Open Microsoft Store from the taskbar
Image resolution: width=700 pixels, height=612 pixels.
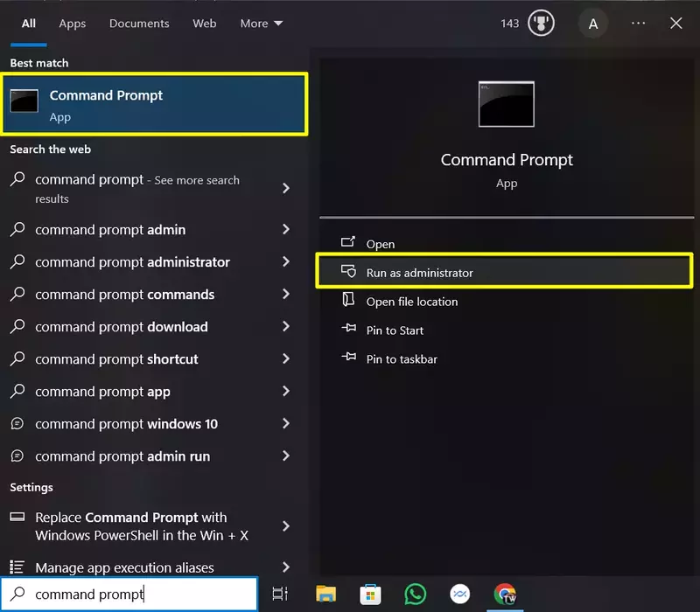370,593
